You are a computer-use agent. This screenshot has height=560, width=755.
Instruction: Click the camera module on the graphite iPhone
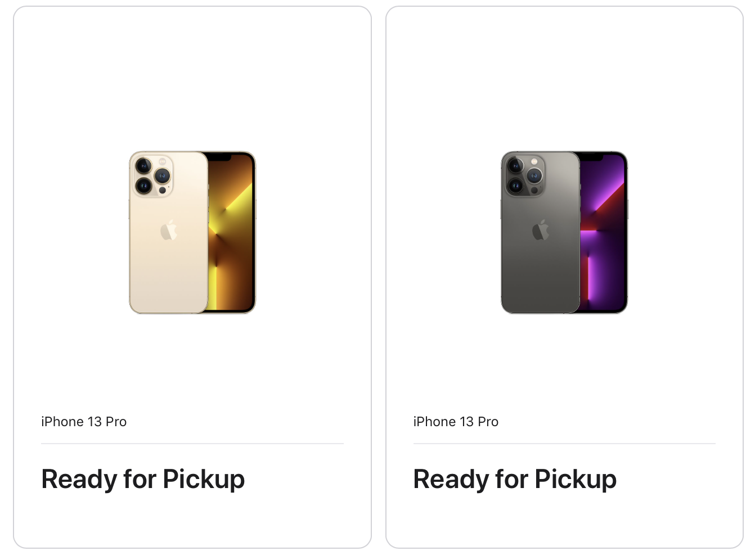(x=525, y=175)
